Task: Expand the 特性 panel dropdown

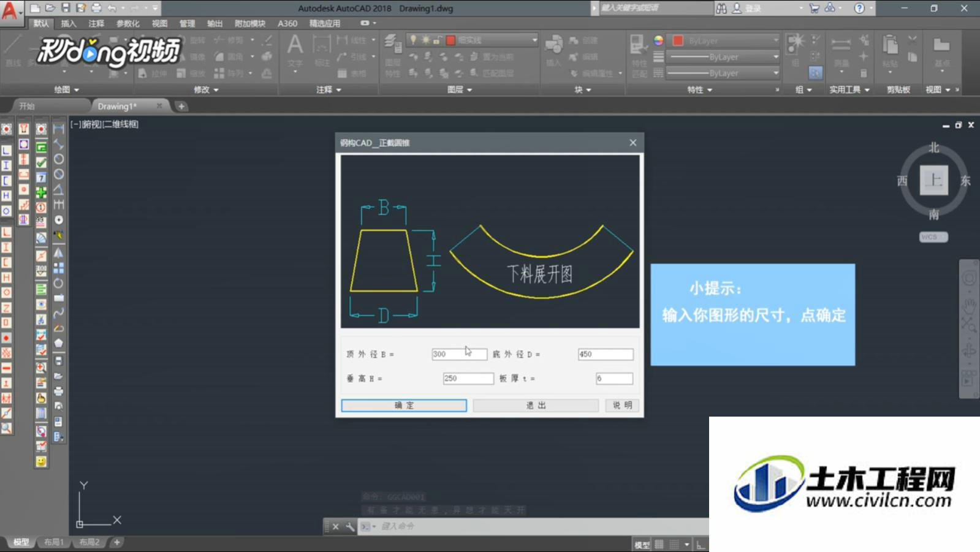Action: (700, 89)
